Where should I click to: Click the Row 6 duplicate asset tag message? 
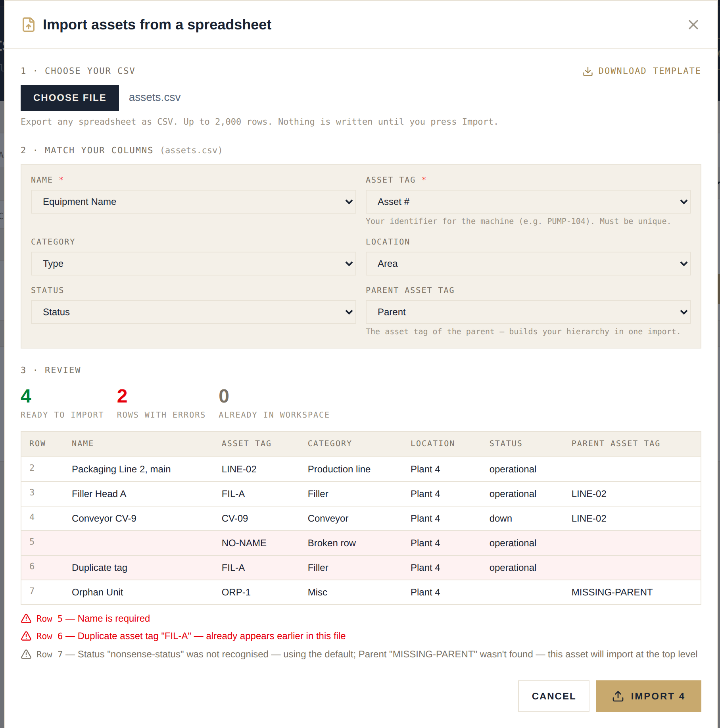191,636
